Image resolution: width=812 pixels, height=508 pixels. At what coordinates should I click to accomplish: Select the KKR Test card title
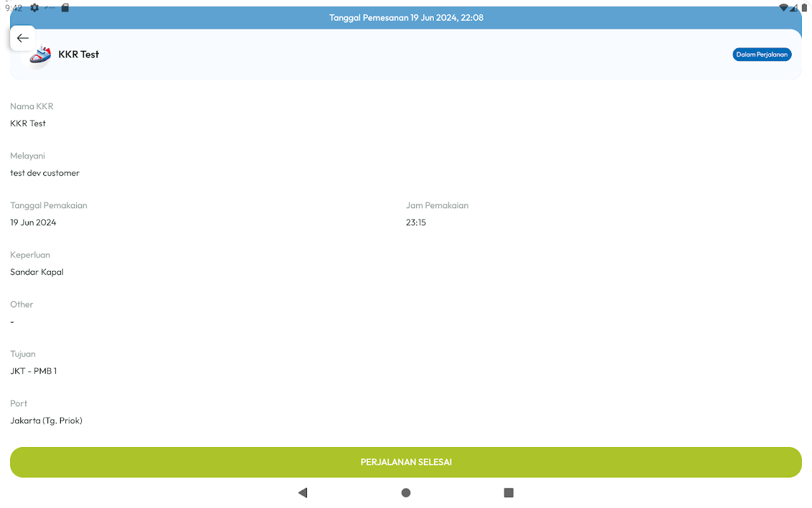(79, 55)
